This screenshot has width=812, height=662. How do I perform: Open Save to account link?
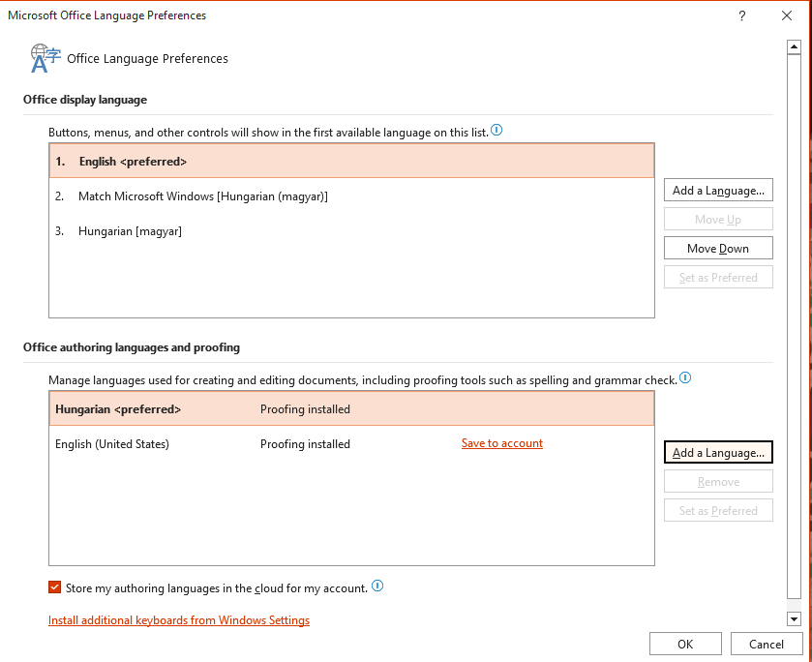(501, 443)
